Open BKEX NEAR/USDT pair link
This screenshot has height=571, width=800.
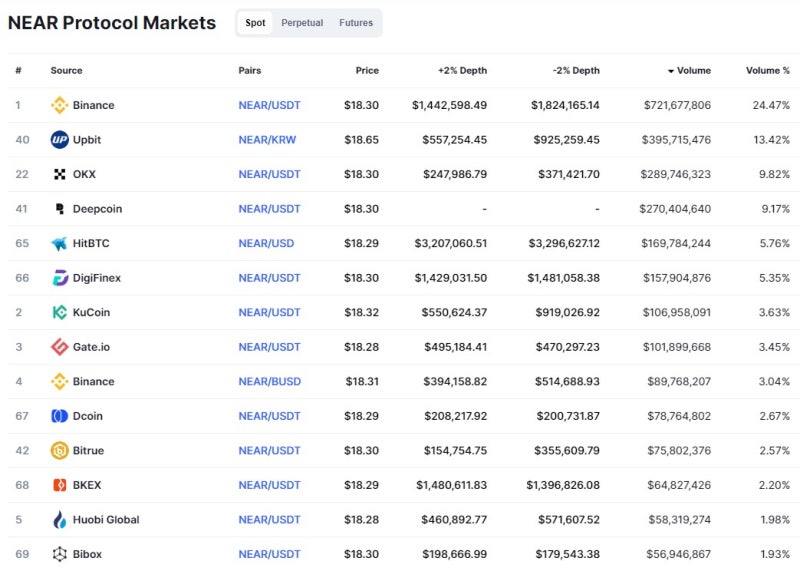[269, 485]
